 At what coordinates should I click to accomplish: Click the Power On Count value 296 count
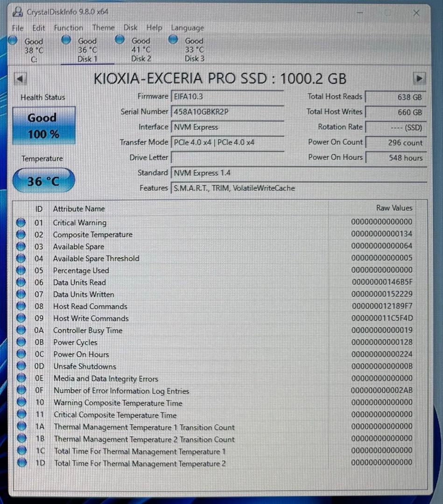[x=396, y=142]
